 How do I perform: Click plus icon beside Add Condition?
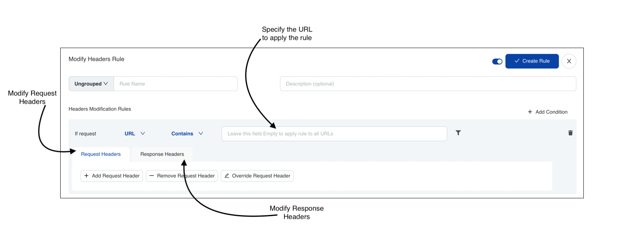tap(530, 112)
